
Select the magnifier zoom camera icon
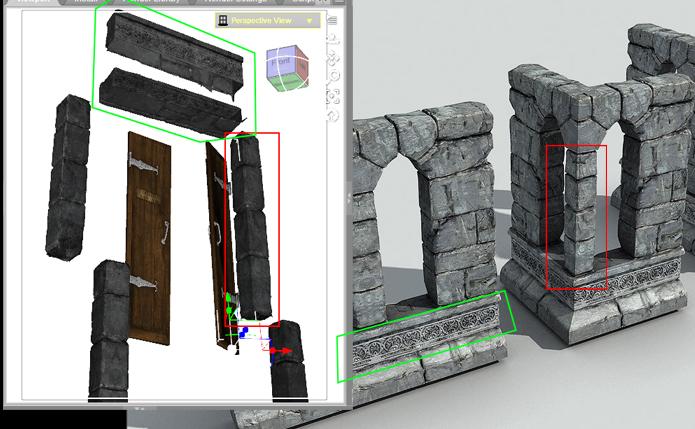point(333,77)
